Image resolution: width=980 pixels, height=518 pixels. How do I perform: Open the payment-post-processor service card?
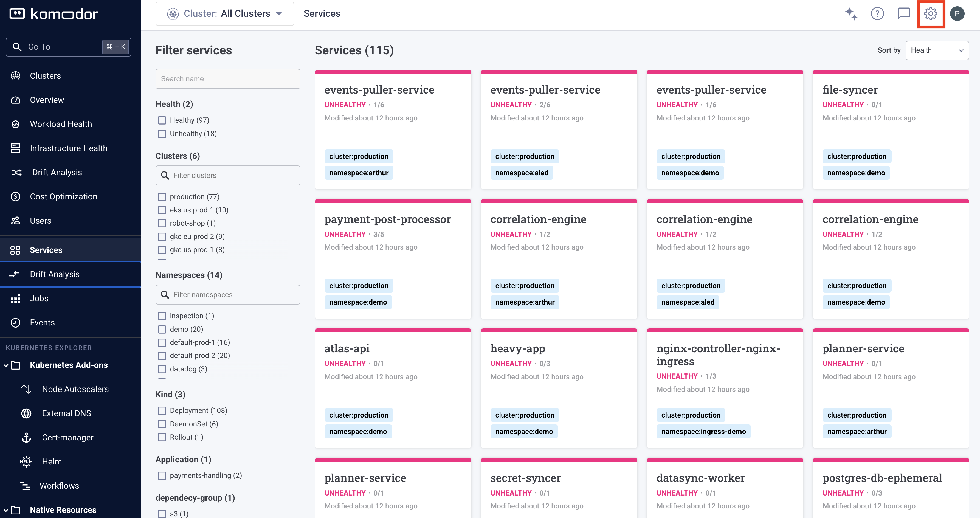[393, 259]
